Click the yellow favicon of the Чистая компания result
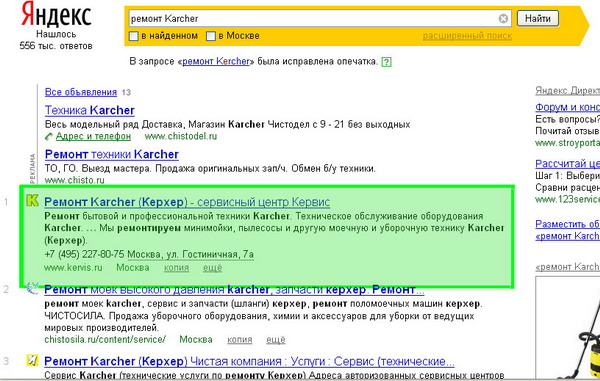 33,360
